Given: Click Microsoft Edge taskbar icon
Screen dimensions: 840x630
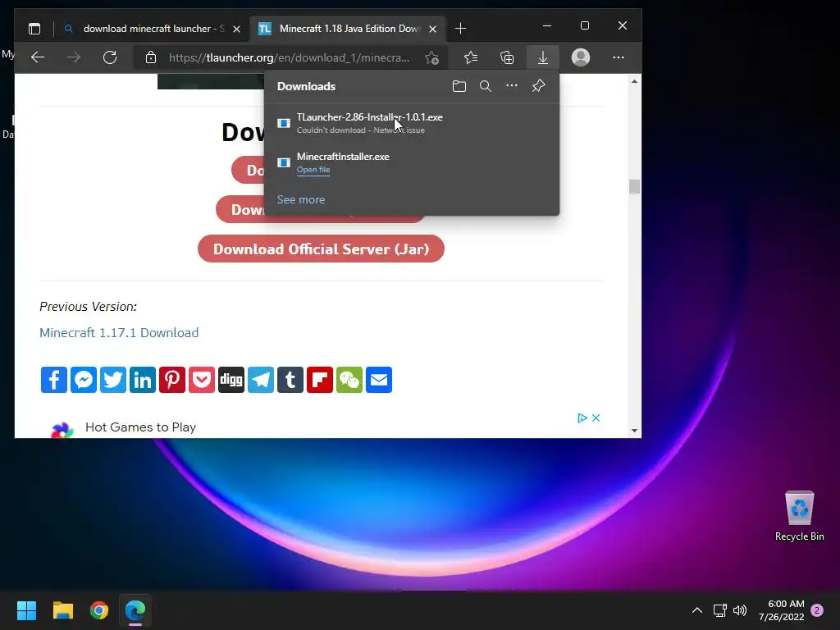Looking at the screenshot, I should coord(135,610).
